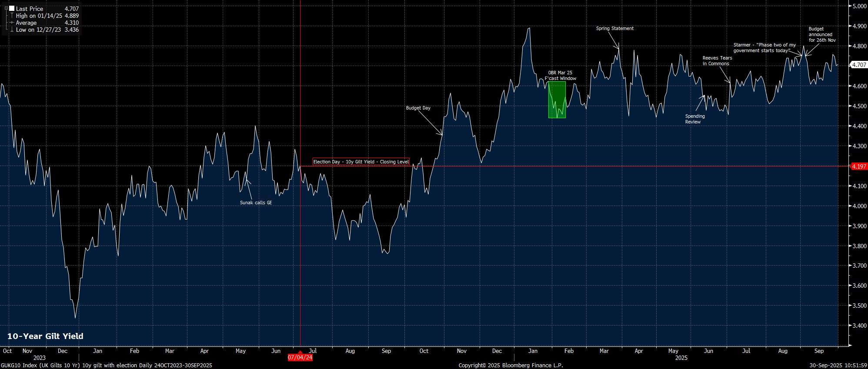Image resolution: width=868 pixels, height=369 pixels.
Task: Select the 'Low on 12/27/23' legend row
Action: (47, 30)
